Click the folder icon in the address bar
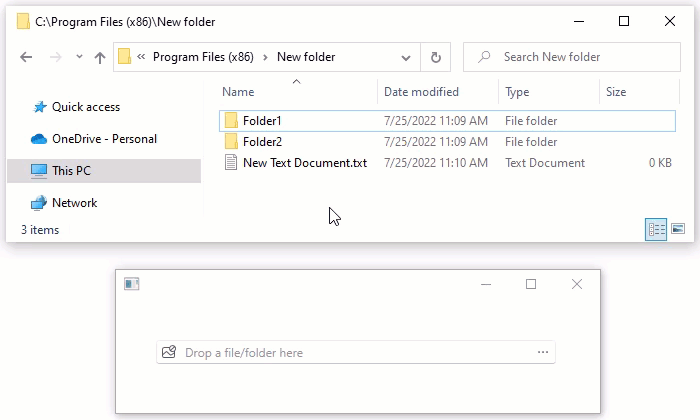Viewport: 700px width, 420px height. tap(125, 57)
